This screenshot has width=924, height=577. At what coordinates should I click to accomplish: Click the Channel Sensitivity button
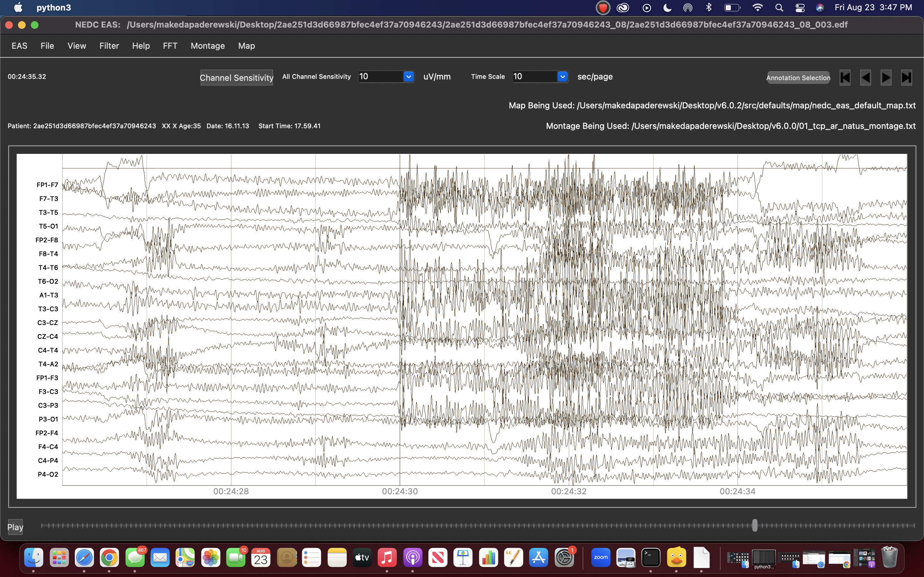click(x=236, y=78)
